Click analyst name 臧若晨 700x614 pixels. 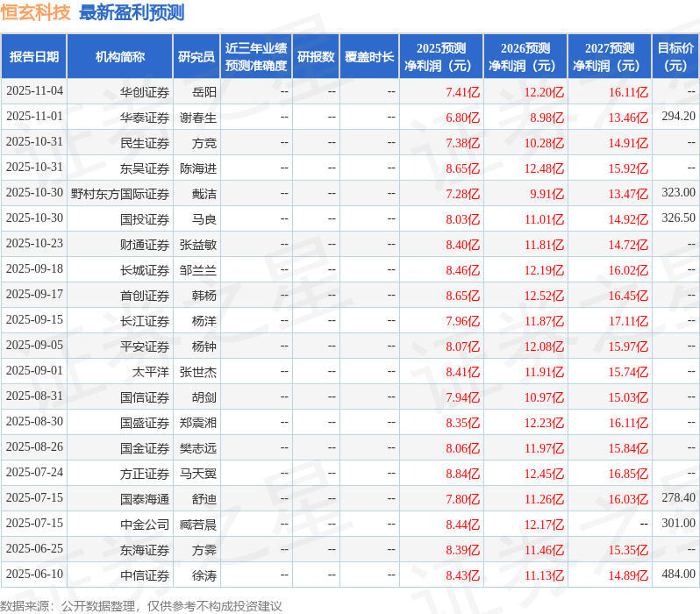tap(198, 524)
